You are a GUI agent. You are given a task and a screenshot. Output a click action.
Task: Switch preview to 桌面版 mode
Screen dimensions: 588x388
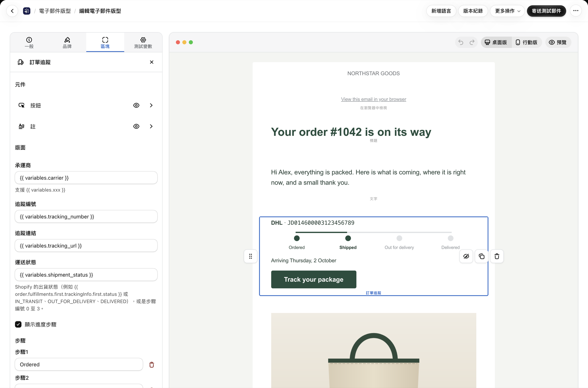point(496,42)
